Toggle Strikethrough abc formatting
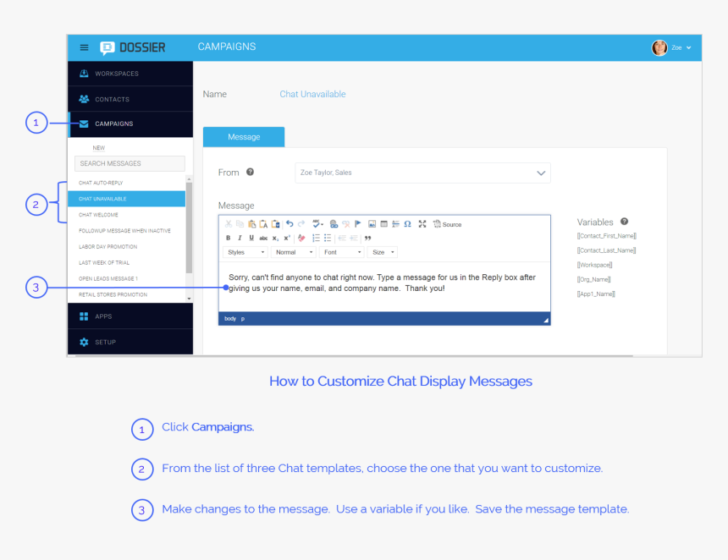This screenshot has width=728, height=560. (263, 238)
